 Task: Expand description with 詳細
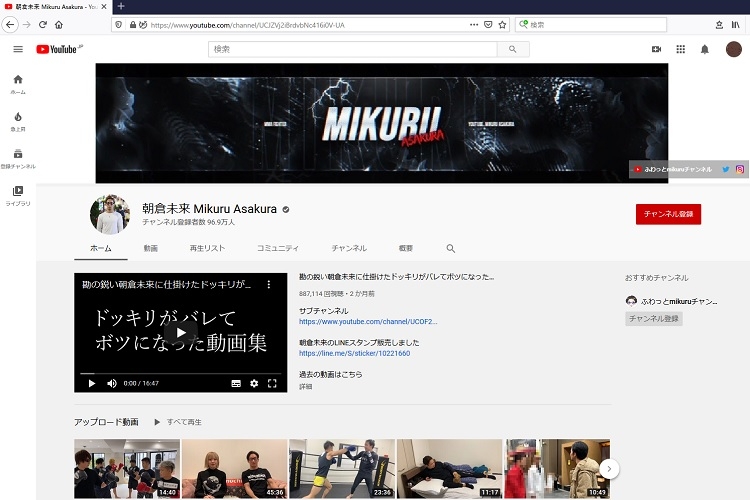[x=306, y=387]
